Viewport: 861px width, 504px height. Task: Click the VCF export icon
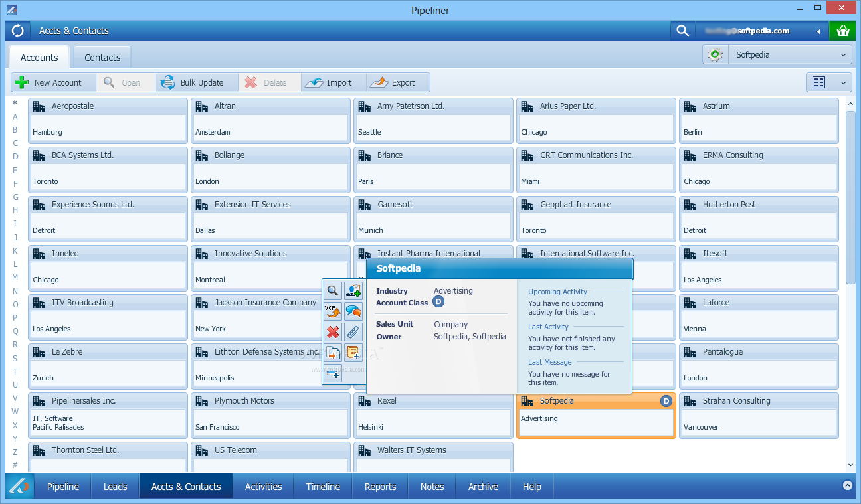click(x=333, y=311)
